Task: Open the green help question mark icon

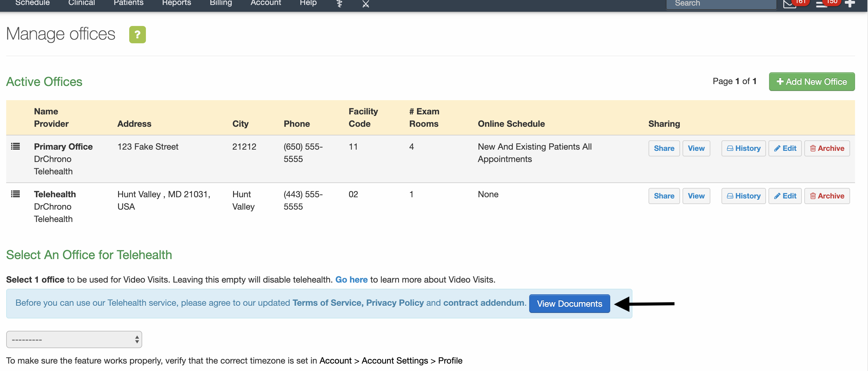Action: coord(137,34)
